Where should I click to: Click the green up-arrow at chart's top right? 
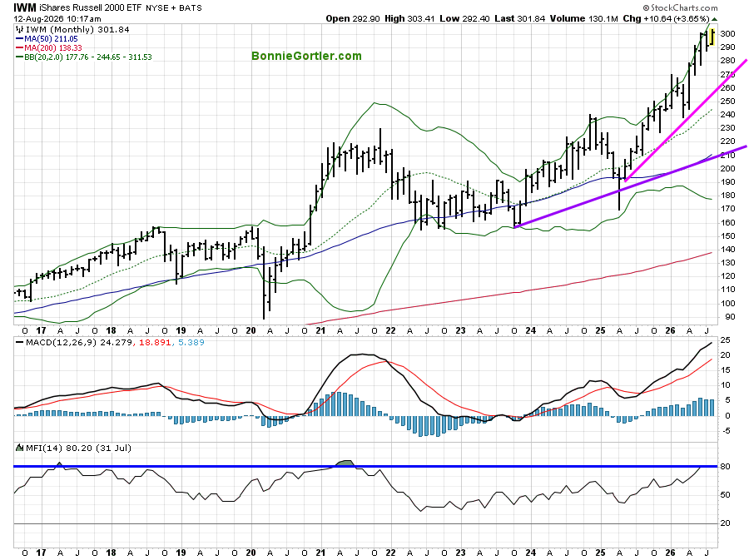pyautogui.click(x=714, y=19)
